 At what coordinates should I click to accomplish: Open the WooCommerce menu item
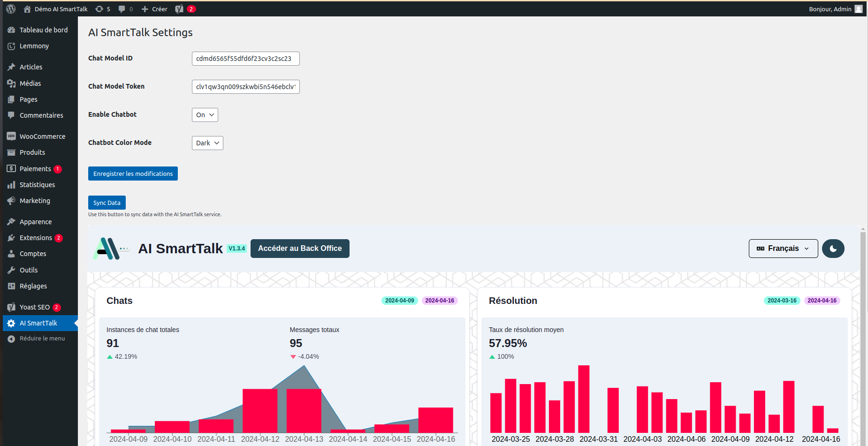tap(40, 136)
